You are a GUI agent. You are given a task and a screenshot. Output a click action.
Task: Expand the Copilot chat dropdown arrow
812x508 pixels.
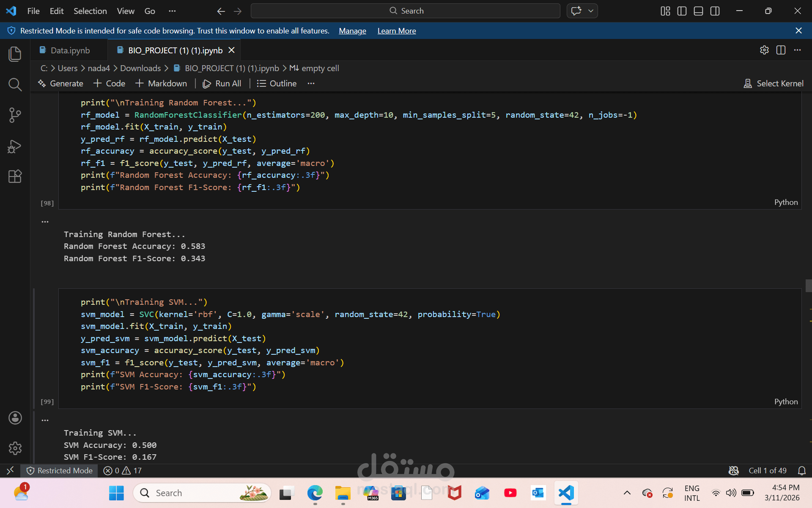[591, 11]
